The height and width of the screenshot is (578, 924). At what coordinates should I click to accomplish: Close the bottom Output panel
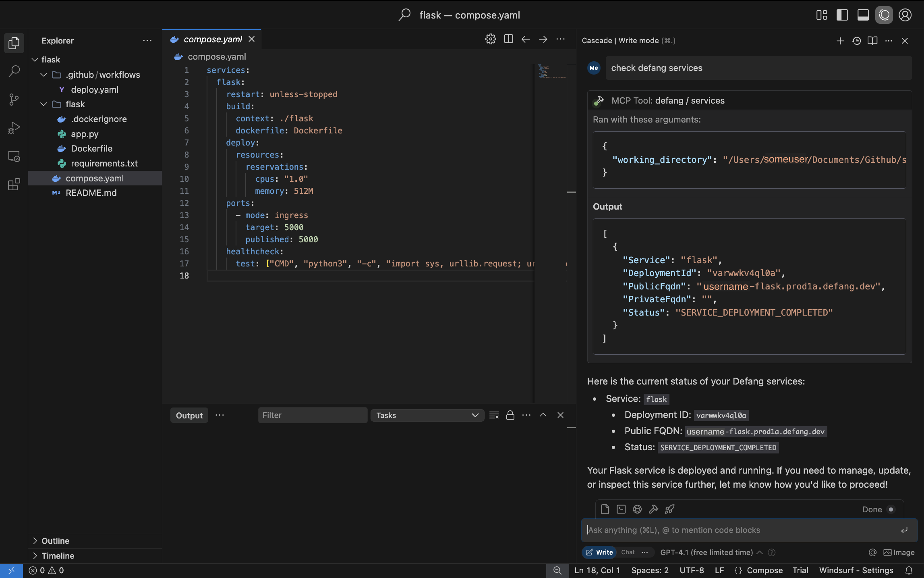coord(560,415)
